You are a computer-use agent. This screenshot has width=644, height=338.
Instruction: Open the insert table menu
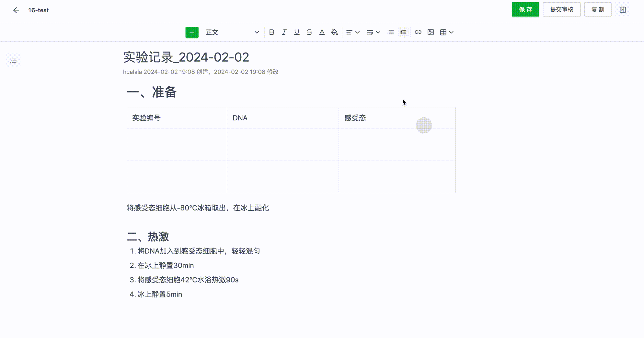(x=446, y=32)
